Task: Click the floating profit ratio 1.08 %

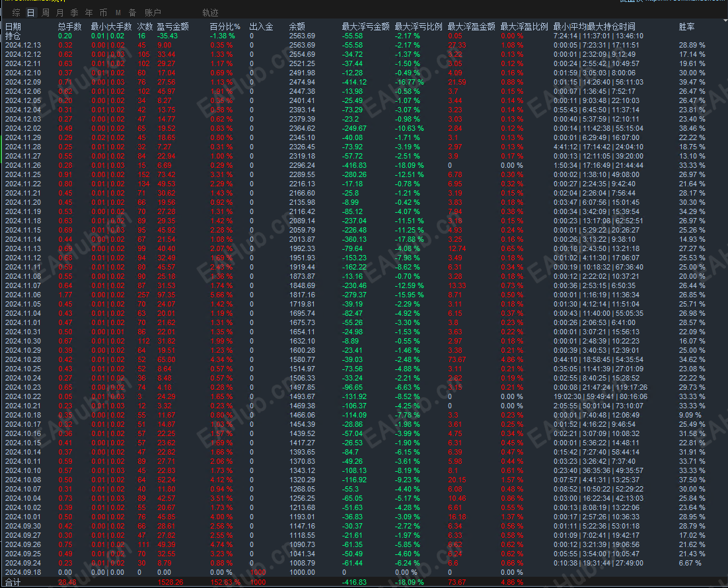Action: (512, 45)
